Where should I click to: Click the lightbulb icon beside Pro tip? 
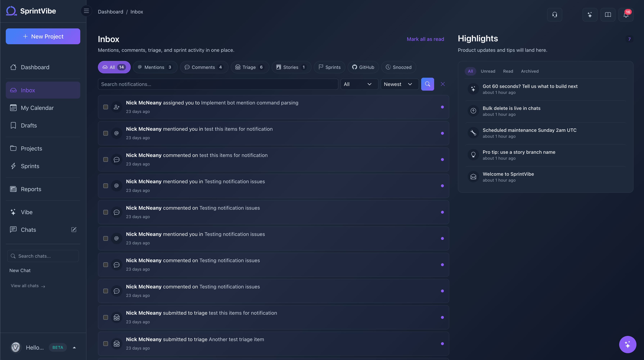473,155
